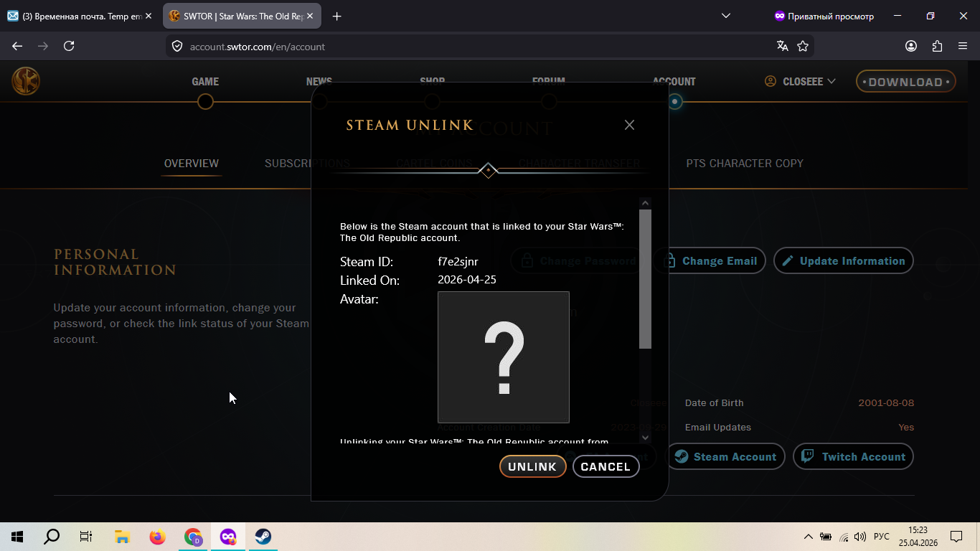Viewport: 980px width, 551px height.
Task: Open the list all tabs dropdown
Action: [x=726, y=16]
